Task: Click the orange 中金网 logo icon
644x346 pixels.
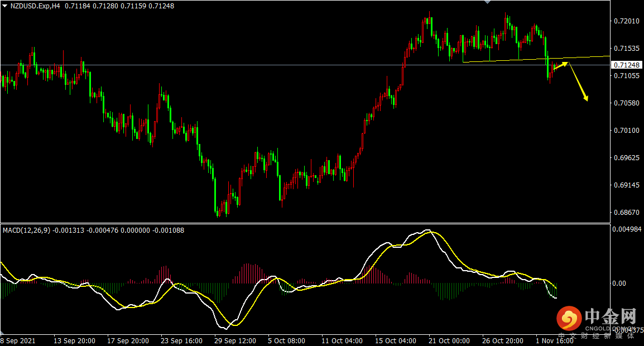Action: point(569,319)
